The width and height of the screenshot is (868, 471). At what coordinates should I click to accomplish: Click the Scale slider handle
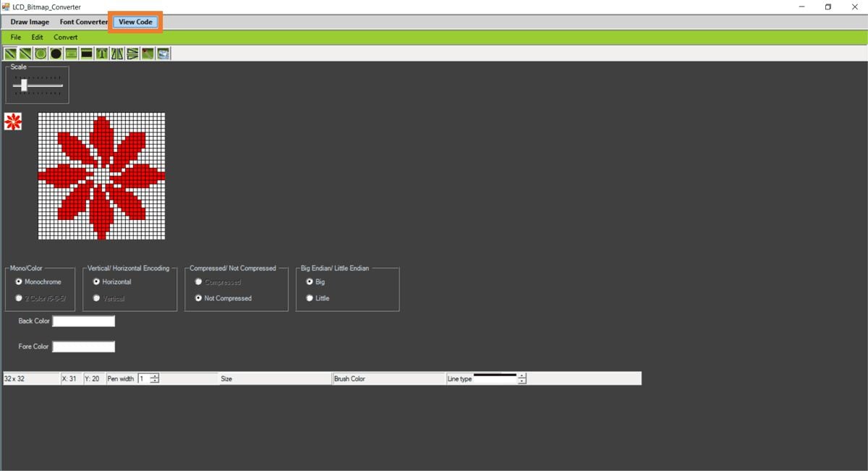click(24, 85)
